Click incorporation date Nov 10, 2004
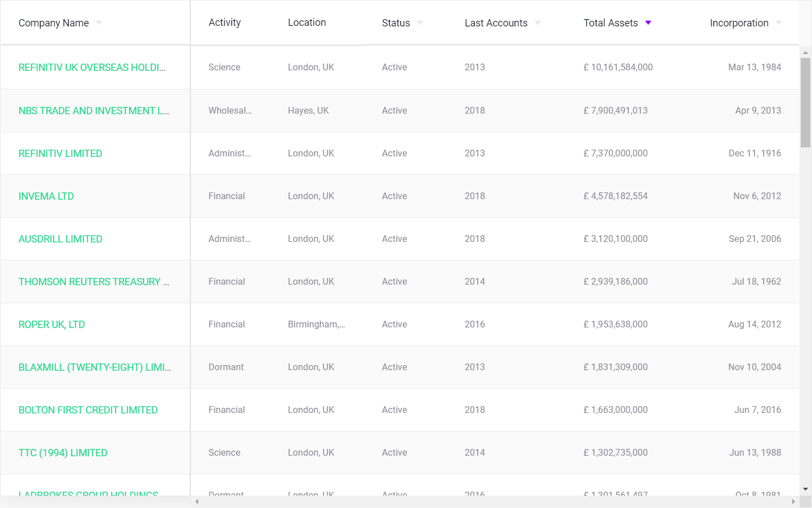Viewport: 812px width, 508px height. 755,367
